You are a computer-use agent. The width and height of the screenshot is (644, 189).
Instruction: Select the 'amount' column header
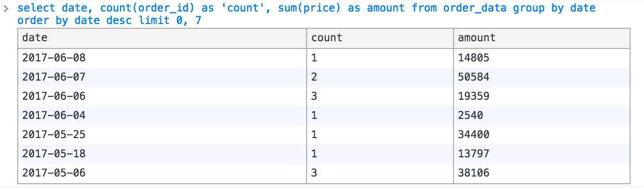541,38
